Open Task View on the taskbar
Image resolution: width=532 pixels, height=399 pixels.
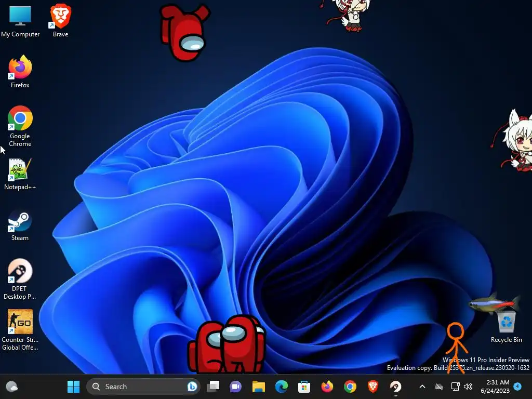pyautogui.click(x=213, y=387)
